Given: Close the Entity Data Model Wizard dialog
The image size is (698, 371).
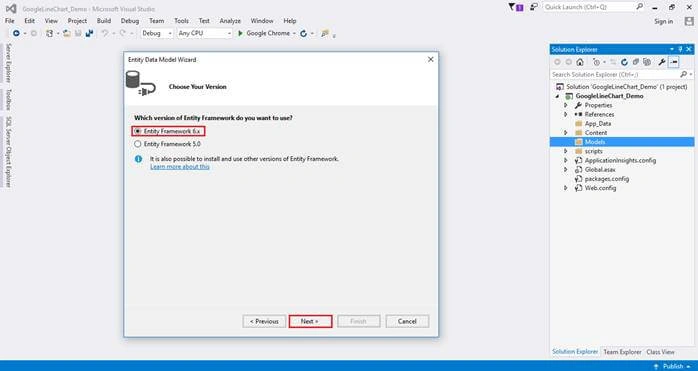Looking at the screenshot, I should pyautogui.click(x=430, y=59).
